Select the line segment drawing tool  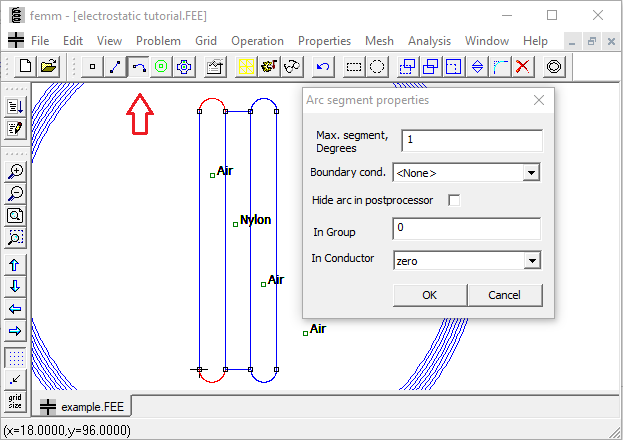point(116,66)
